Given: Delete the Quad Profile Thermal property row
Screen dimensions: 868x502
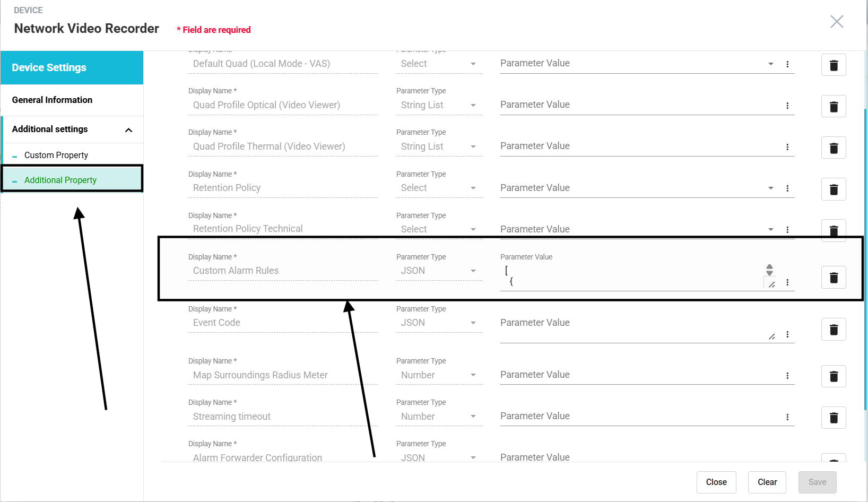Looking at the screenshot, I should (834, 148).
